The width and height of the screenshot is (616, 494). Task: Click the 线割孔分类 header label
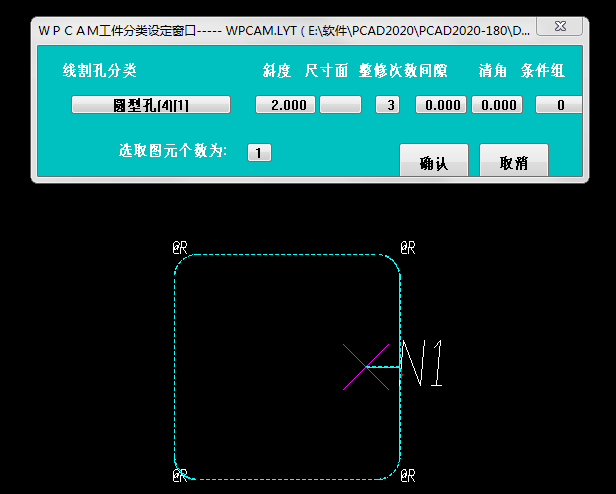tap(99, 71)
